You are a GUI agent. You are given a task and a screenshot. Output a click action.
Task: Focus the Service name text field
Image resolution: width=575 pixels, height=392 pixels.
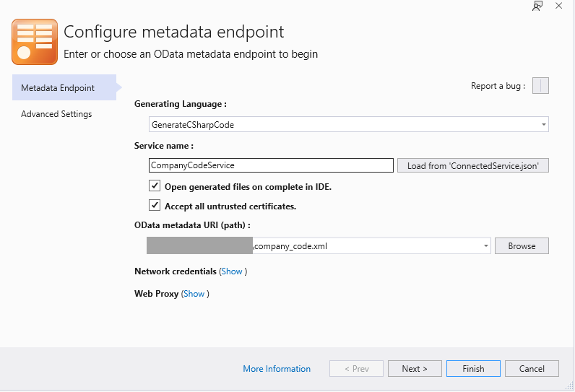coord(271,165)
